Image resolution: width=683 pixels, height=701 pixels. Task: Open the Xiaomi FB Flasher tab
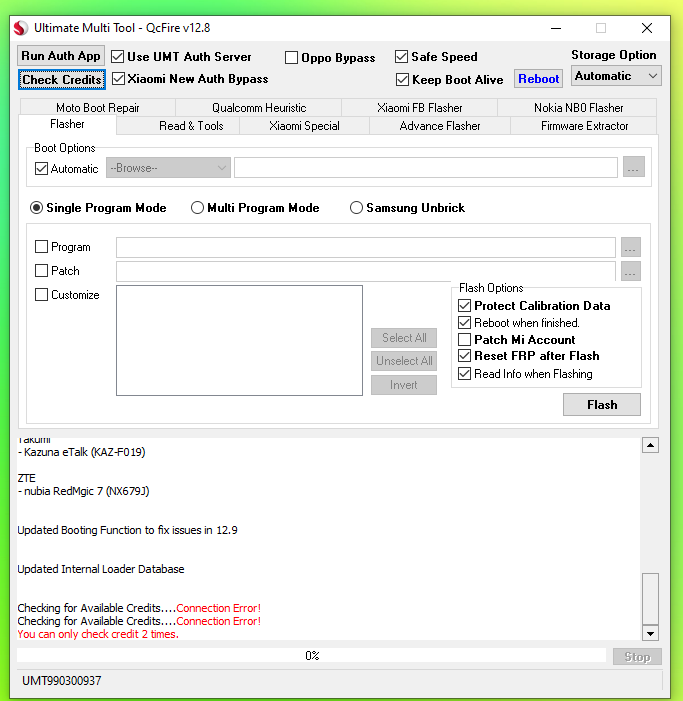419,108
